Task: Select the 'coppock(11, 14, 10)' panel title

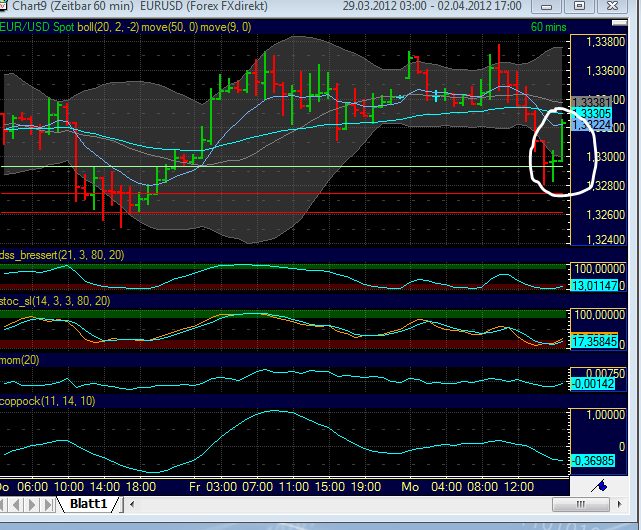Action: 48,401
